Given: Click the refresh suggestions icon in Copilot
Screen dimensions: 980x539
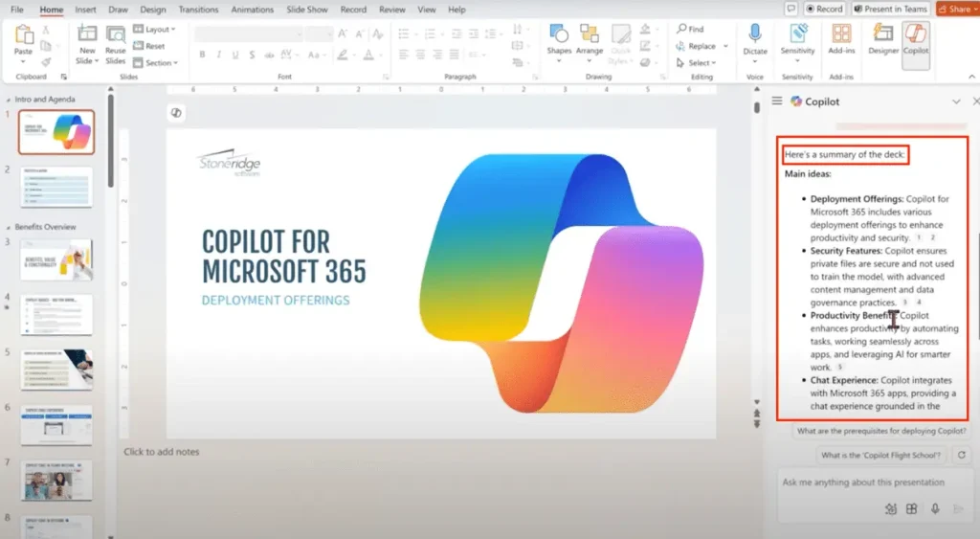Looking at the screenshot, I should 961,456.
